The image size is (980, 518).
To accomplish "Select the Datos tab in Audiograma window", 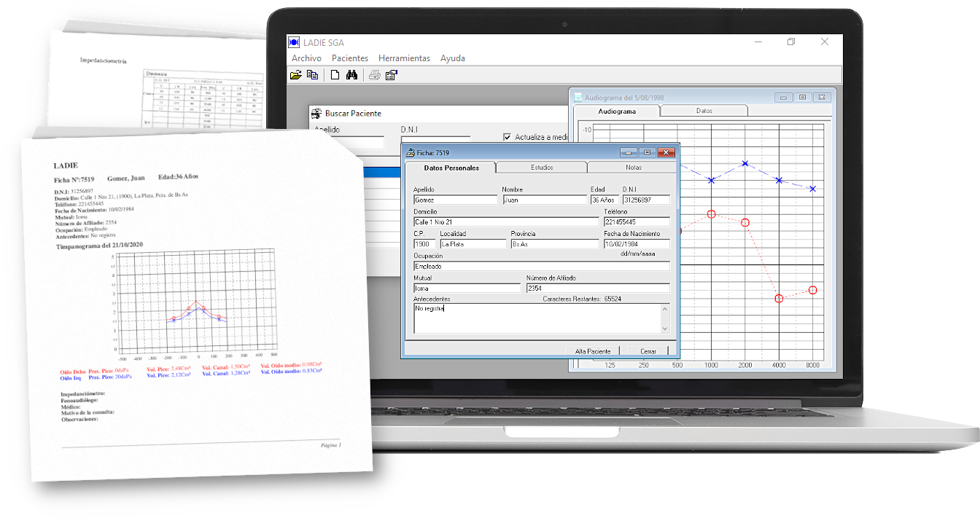I will [x=704, y=111].
